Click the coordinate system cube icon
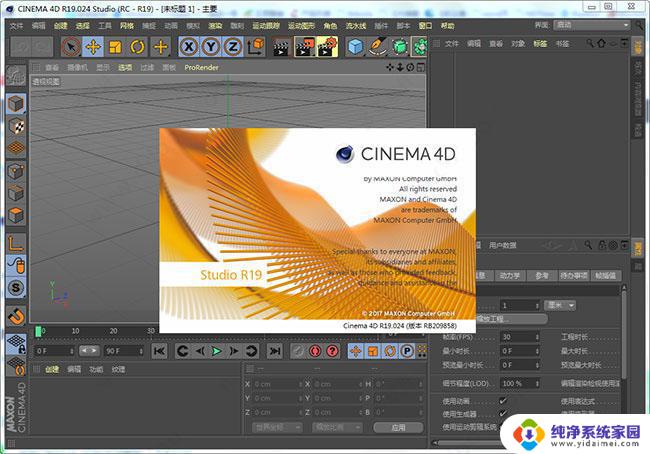The image size is (650, 454). (x=256, y=46)
